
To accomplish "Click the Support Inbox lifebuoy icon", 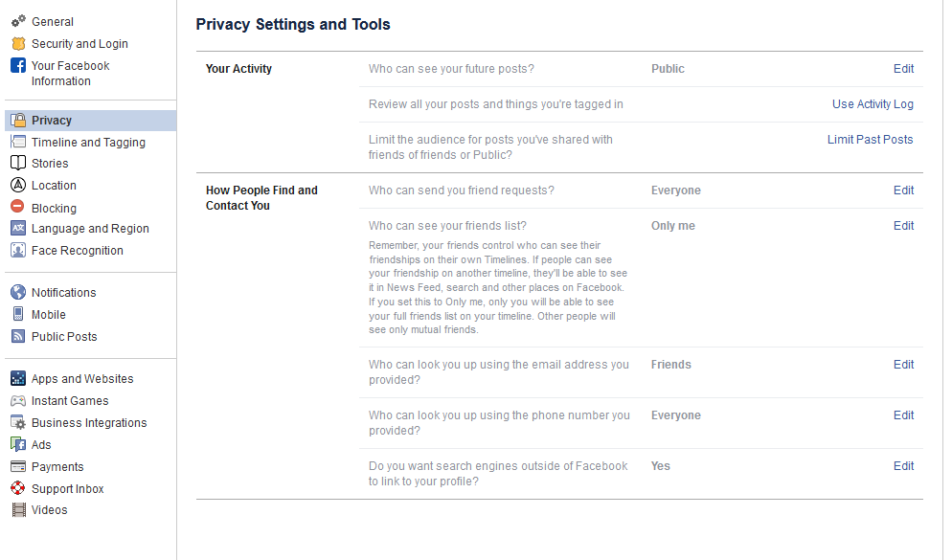I will [x=18, y=489].
